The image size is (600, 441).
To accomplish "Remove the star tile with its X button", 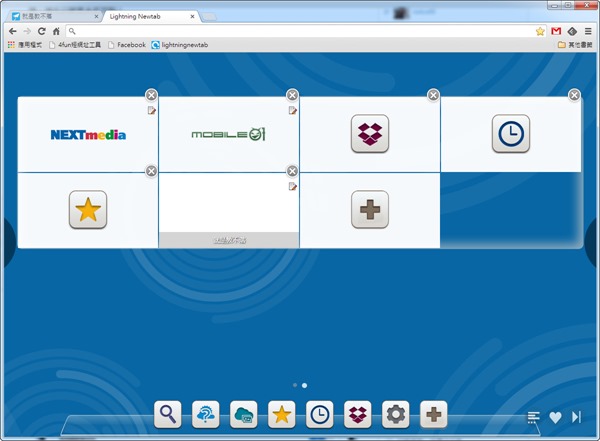I will point(152,171).
